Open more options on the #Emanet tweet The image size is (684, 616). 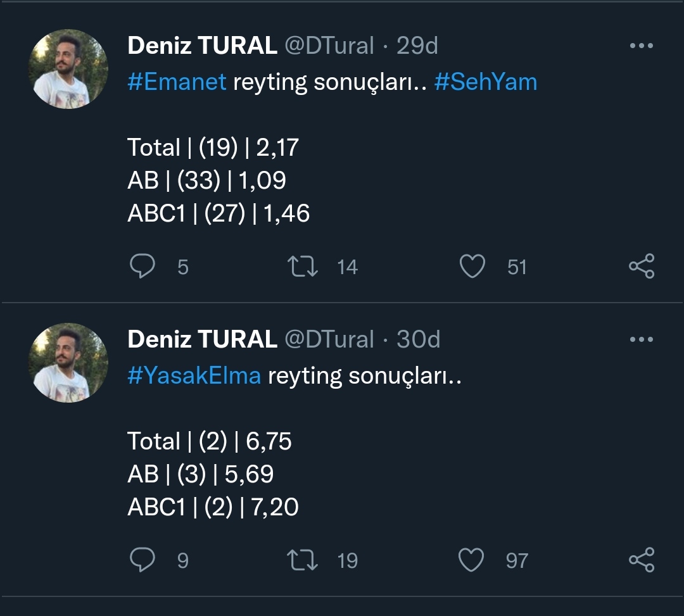tap(641, 46)
